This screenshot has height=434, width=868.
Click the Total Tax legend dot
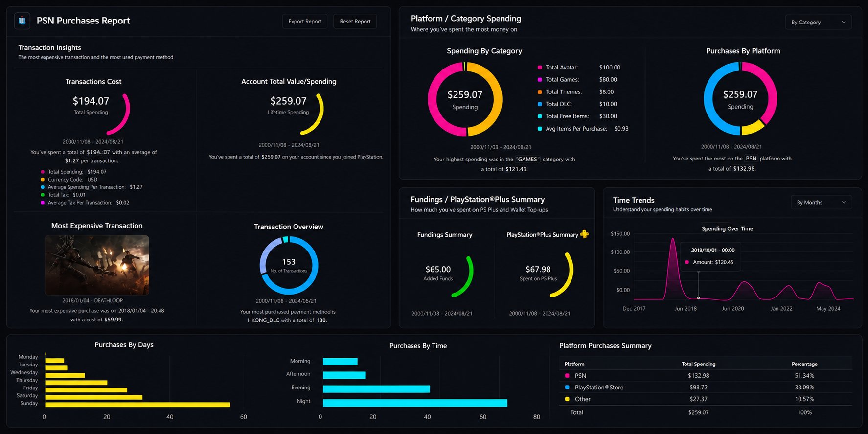[43, 195]
